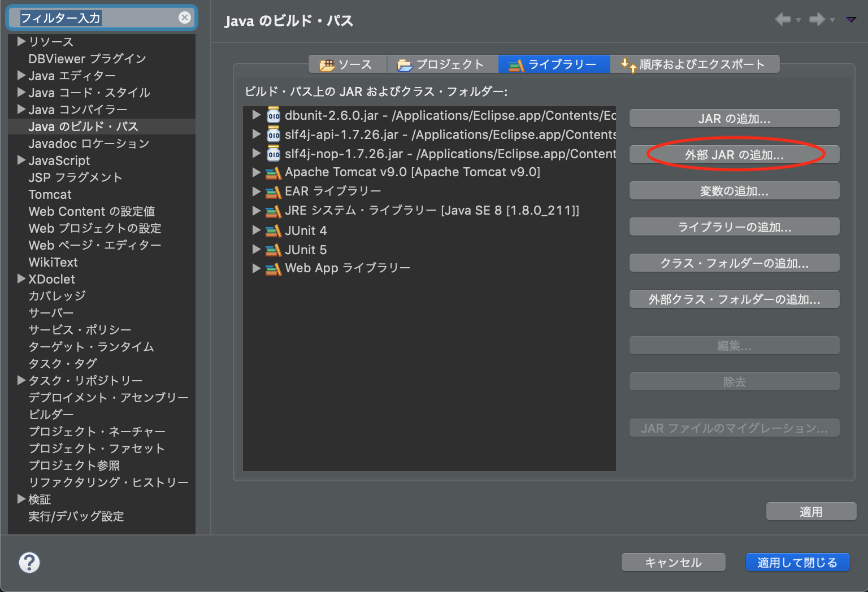Expand the Web App ライブラリー entry

point(257,268)
